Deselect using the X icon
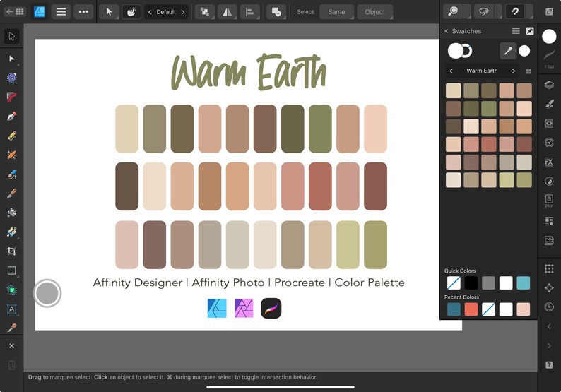Image resolution: width=561 pixels, height=392 pixels. click(11, 346)
